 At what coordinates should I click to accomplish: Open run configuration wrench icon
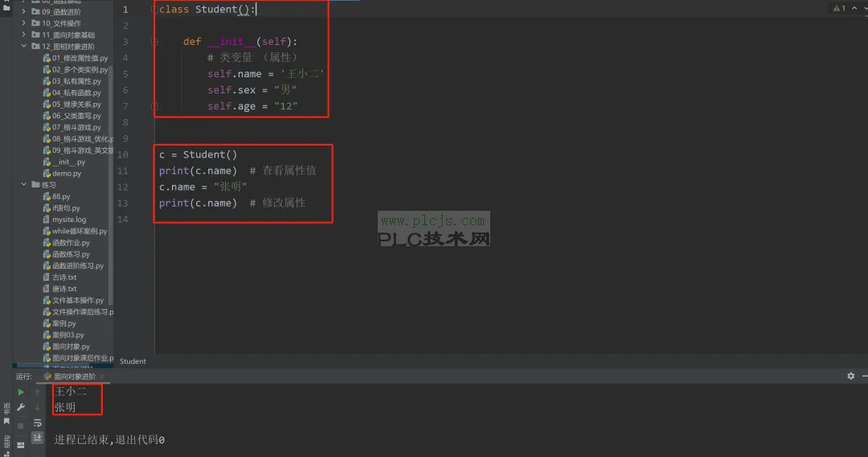21,407
